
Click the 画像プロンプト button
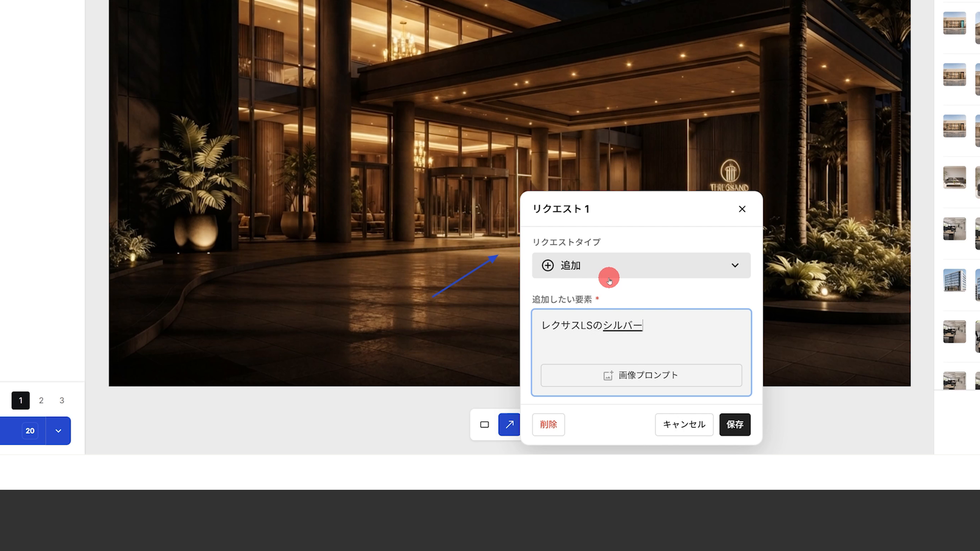[641, 375]
